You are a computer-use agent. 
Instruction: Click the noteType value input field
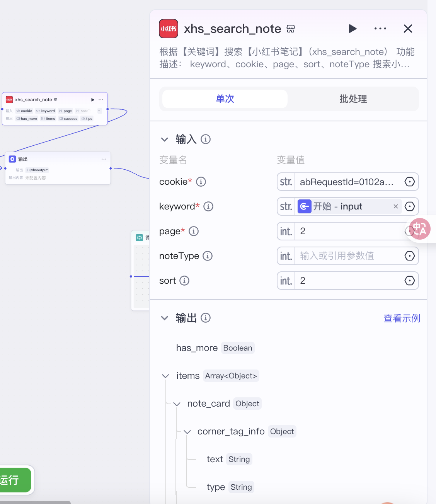click(x=348, y=256)
